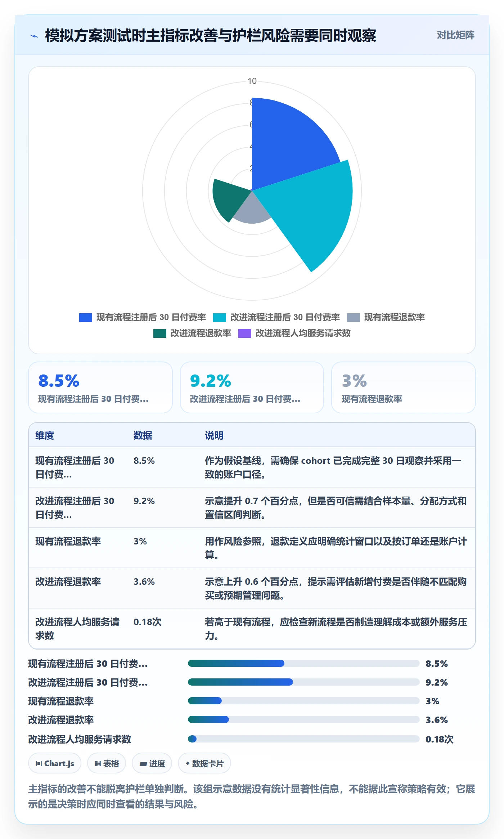Click the 对比矩阵 label in header
The height and width of the screenshot is (839, 504).
point(455,35)
